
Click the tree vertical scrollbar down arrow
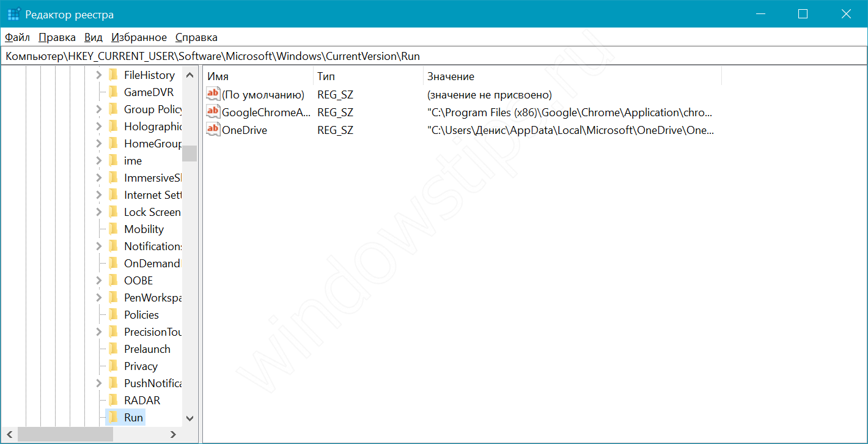coord(189,418)
